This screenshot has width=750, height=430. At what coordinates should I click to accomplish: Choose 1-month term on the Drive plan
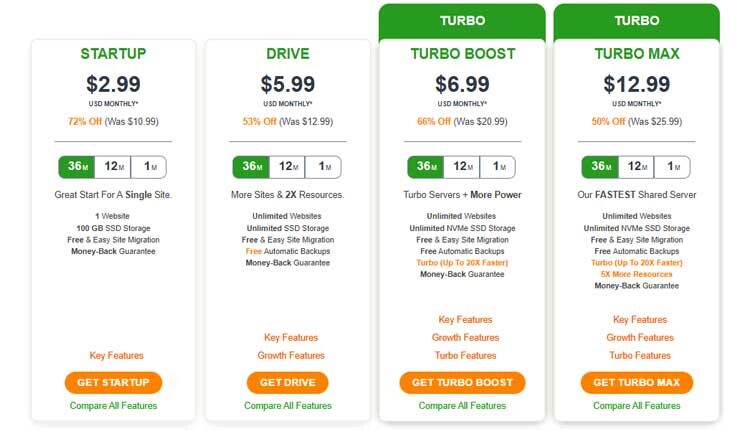point(323,166)
